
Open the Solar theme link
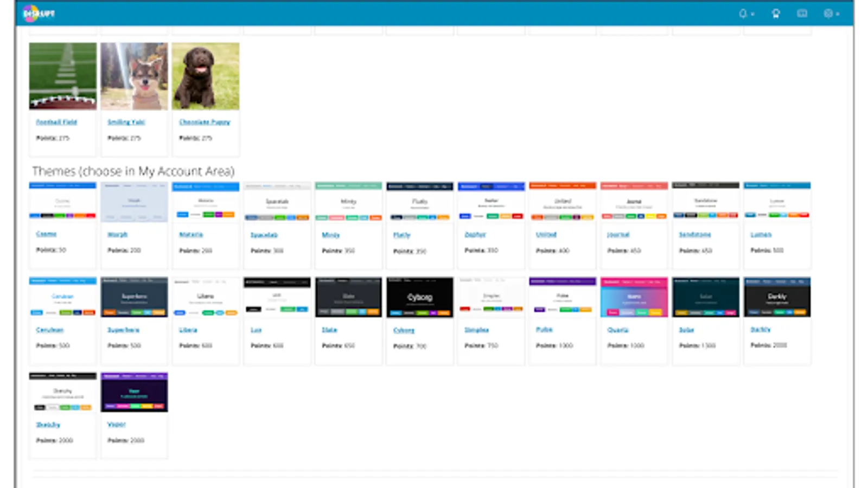point(687,330)
